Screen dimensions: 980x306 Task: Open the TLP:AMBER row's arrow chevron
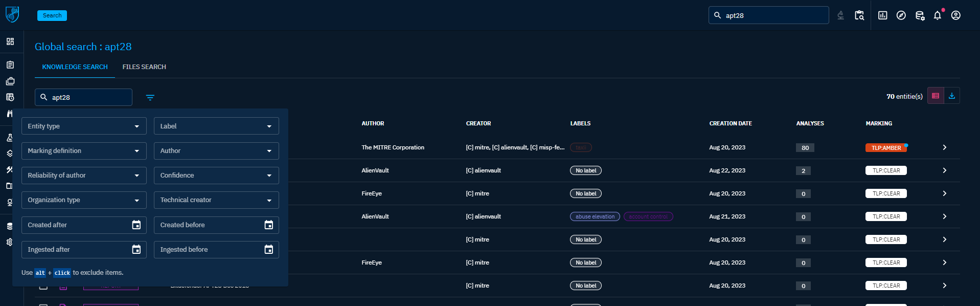pos(944,147)
